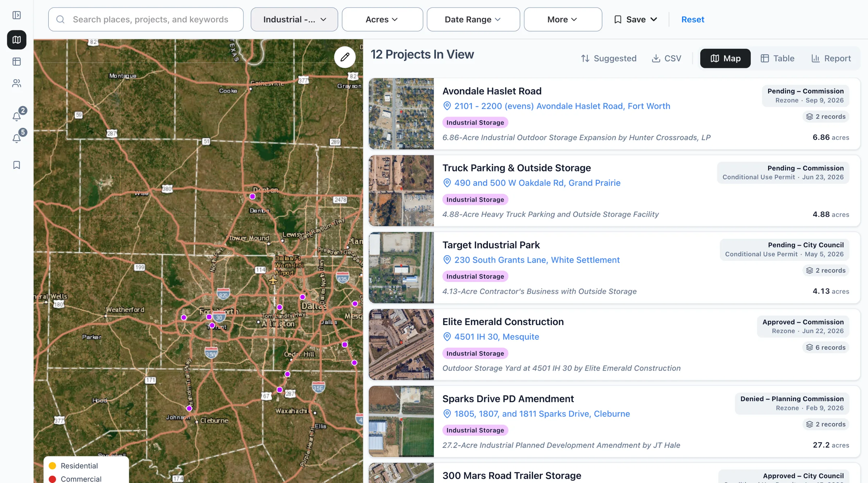The height and width of the screenshot is (483, 868).
Task: Open 490 and 500 W Oakdale Rd link
Action: [537, 183]
